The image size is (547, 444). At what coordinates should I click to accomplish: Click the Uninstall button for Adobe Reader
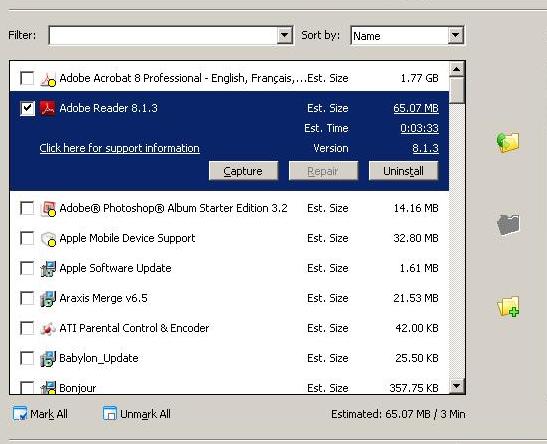point(403,171)
